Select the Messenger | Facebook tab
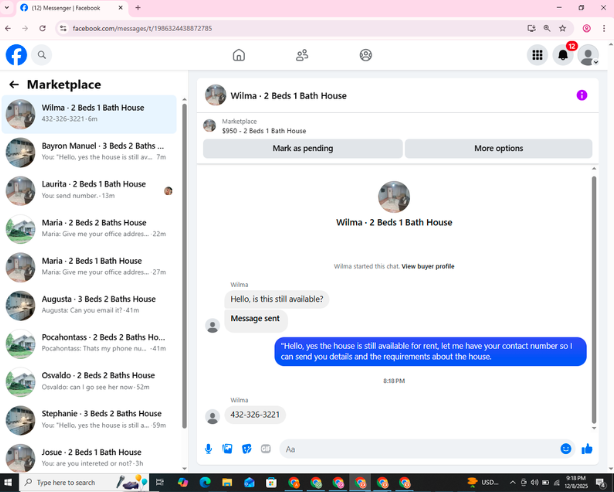This screenshot has width=614, height=492. click(x=72, y=8)
